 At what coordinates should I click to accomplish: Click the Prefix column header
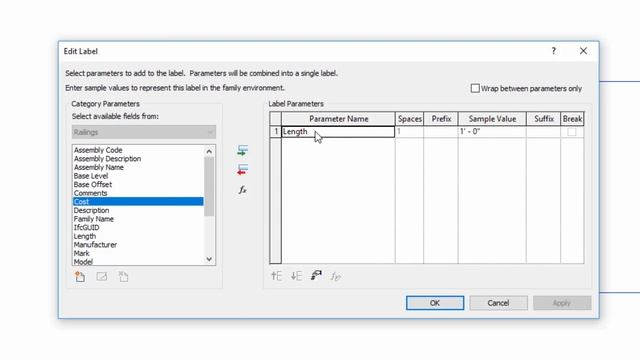[x=441, y=119]
